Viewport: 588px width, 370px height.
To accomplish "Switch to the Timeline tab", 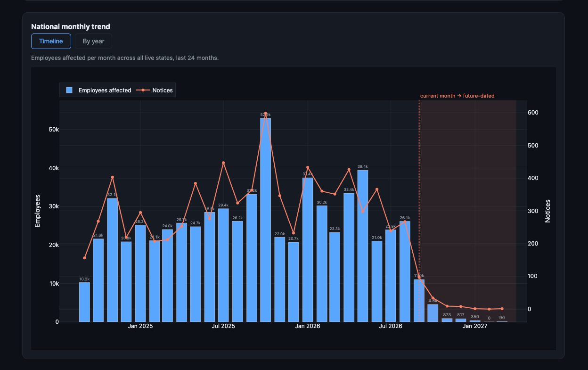I will tap(51, 41).
